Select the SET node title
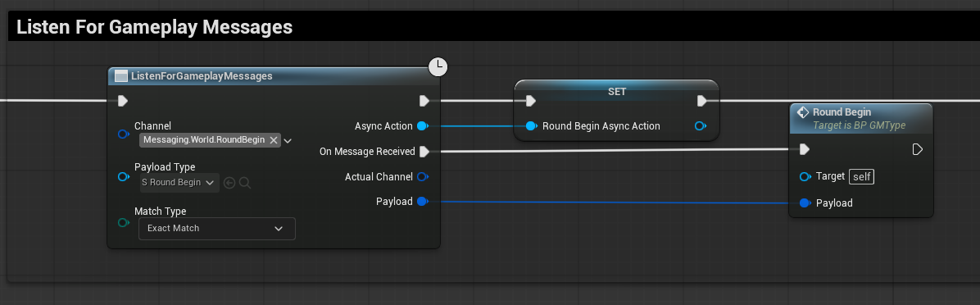 tap(617, 91)
